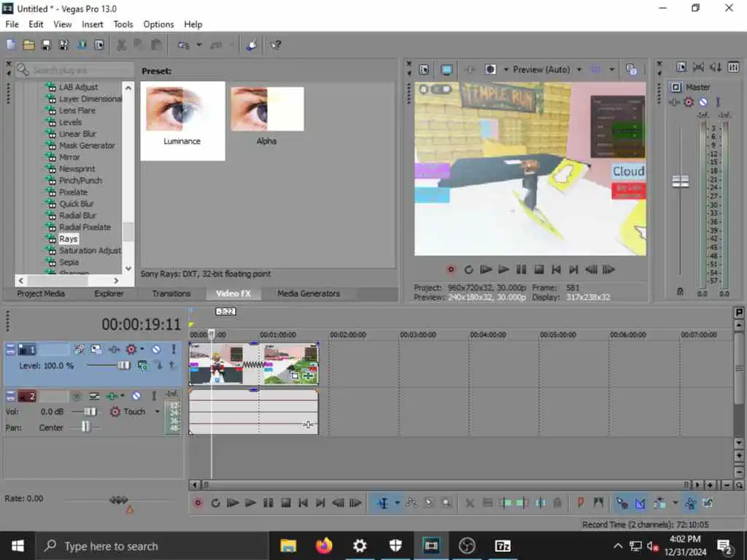
Task: Switch to the Media Generators tab
Action: (309, 293)
